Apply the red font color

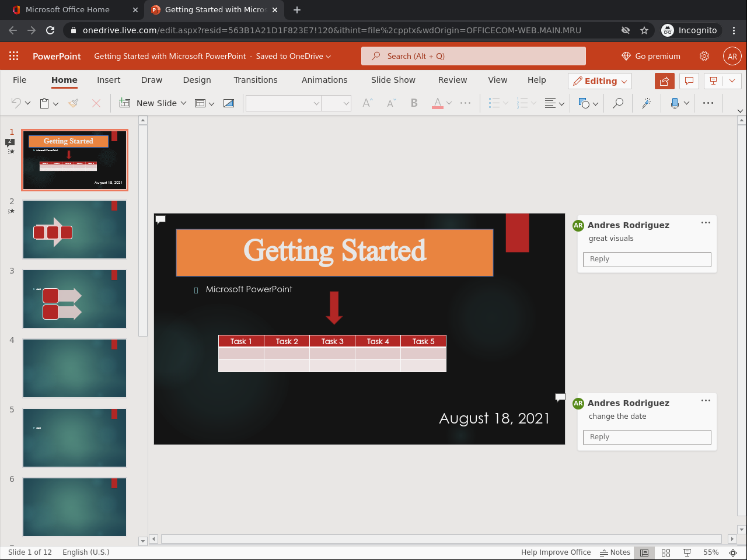coord(438,103)
